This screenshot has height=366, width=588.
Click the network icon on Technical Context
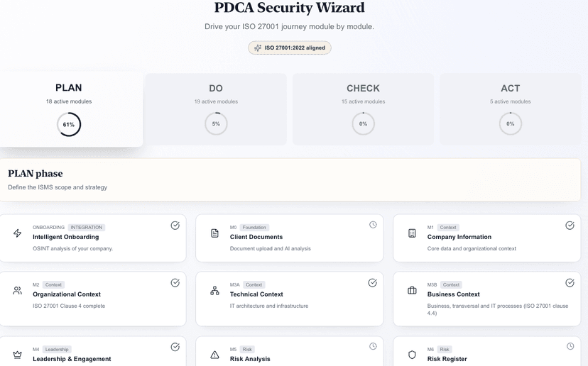point(214,290)
